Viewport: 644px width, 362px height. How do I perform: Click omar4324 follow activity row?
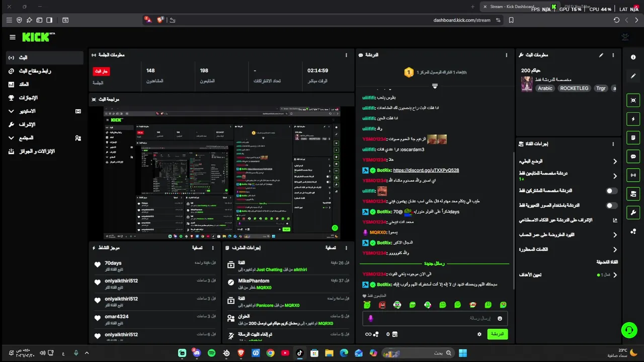155,319
